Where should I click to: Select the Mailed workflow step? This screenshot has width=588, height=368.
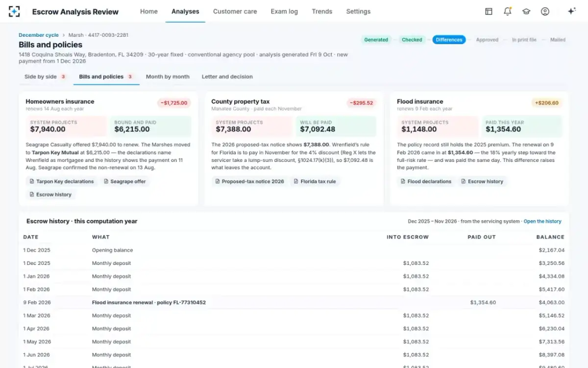558,40
